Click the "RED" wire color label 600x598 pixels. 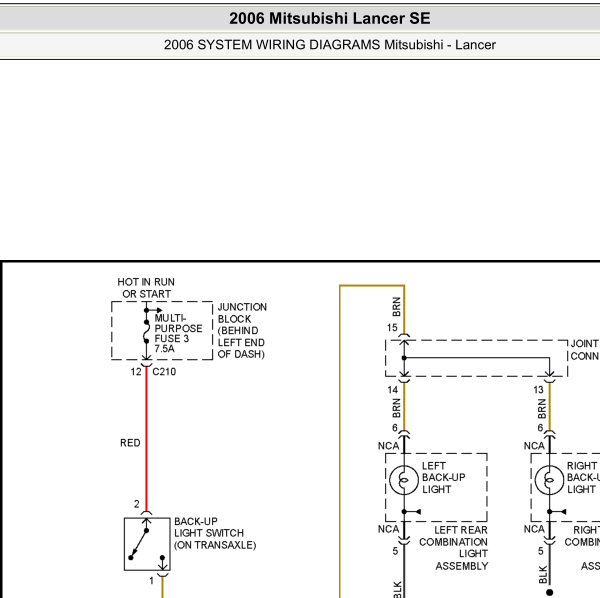(130, 443)
